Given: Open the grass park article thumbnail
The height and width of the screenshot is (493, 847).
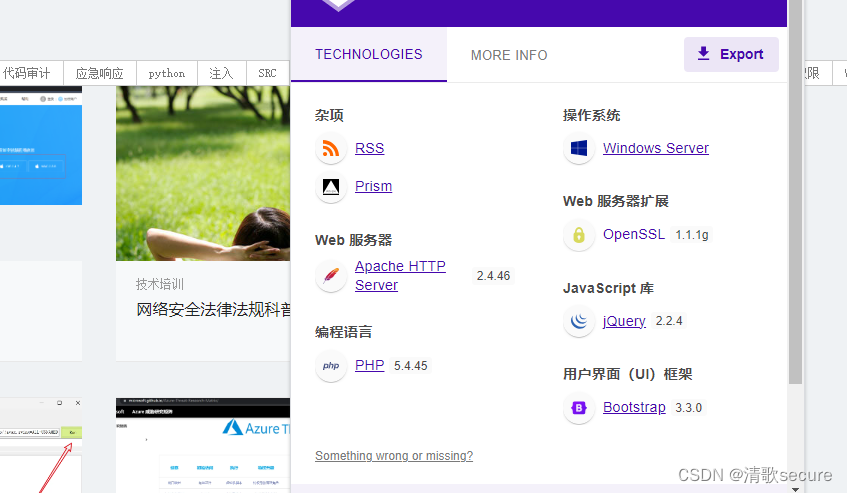Looking at the screenshot, I should tap(203, 173).
